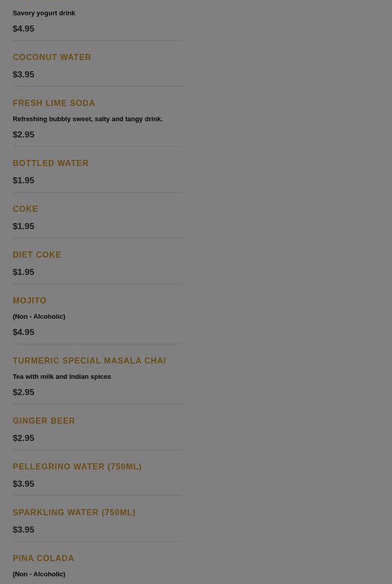Click the masala chai description text
Viewport: 392px width, 584px height.
62,377
